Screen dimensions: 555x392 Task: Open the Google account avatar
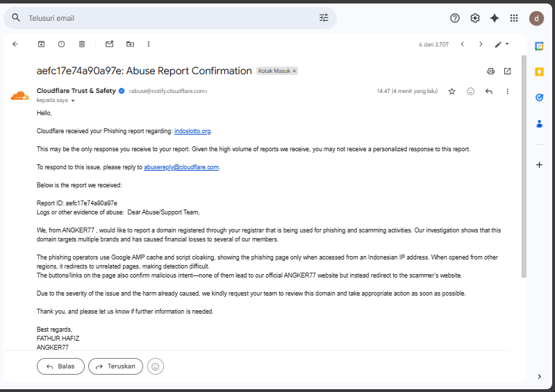click(x=537, y=18)
